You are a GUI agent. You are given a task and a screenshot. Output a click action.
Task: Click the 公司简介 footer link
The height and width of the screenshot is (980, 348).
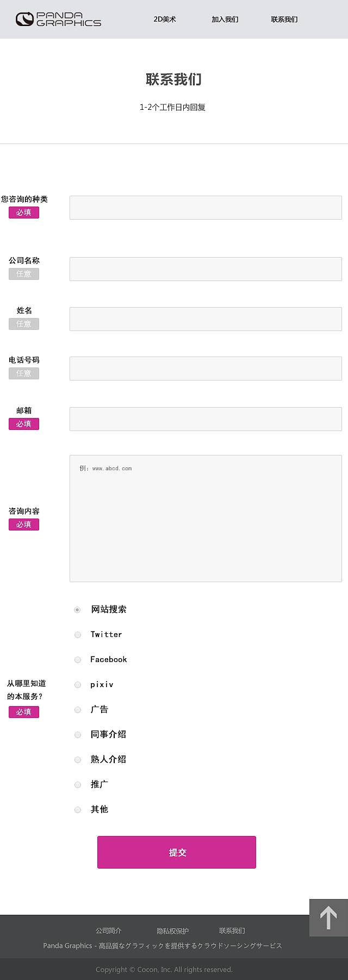(x=108, y=931)
